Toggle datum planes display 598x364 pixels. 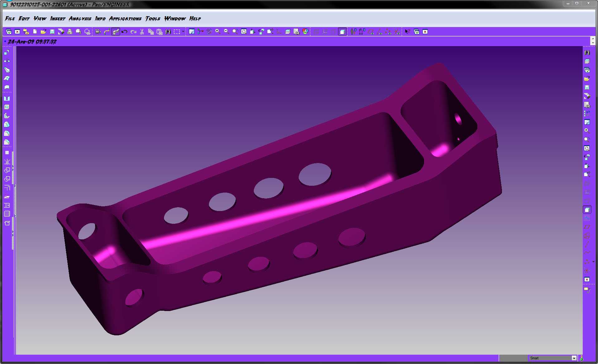371,31
